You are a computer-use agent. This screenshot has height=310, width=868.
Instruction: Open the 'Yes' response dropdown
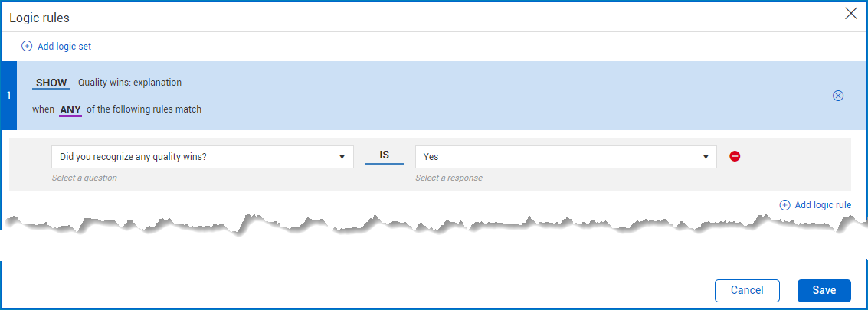[559, 157]
